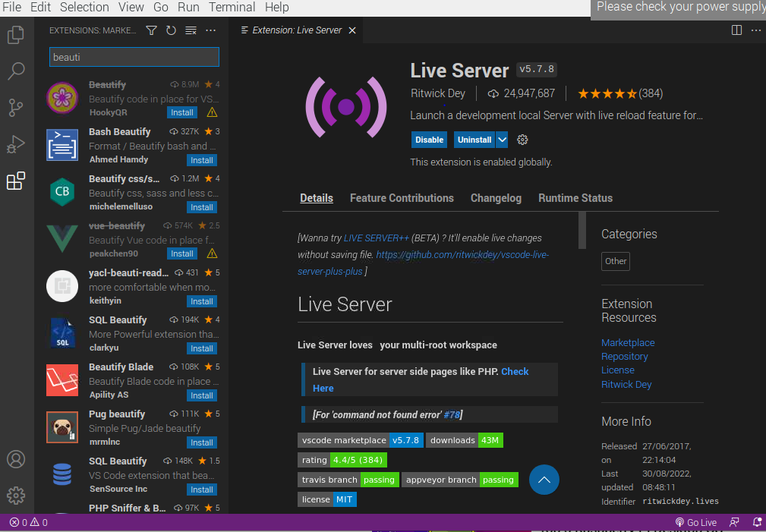The image size is (766, 532).
Task: Click Go Live in the status bar
Action: click(696, 522)
